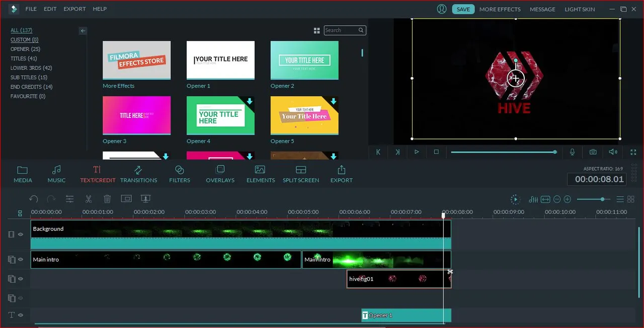Click the voiceover microphone icon
The height and width of the screenshot is (328, 644).
(573, 152)
